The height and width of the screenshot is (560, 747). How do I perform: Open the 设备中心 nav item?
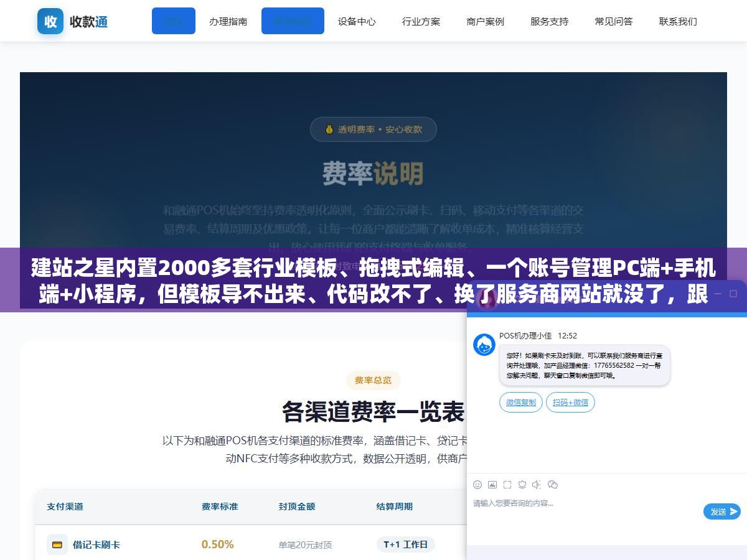tap(357, 21)
